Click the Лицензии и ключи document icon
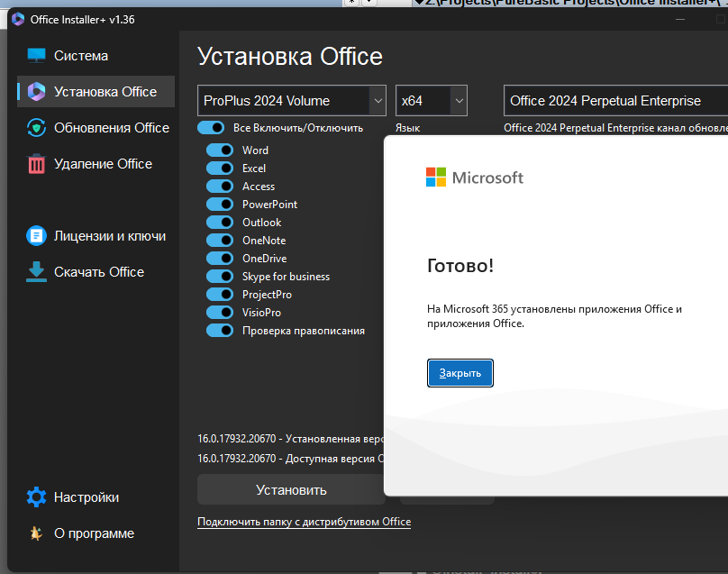The width and height of the screenshot is (728, 574). coord(36,236)
